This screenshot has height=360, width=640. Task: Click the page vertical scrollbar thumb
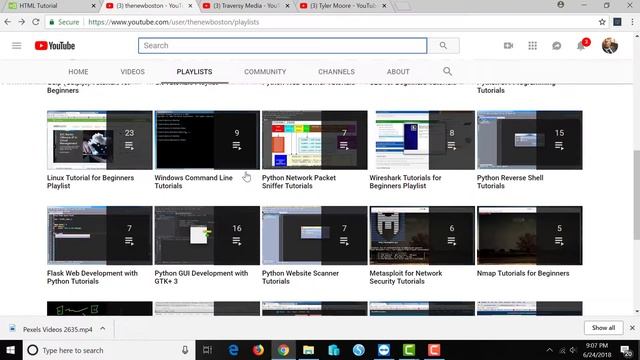[637, 195]
